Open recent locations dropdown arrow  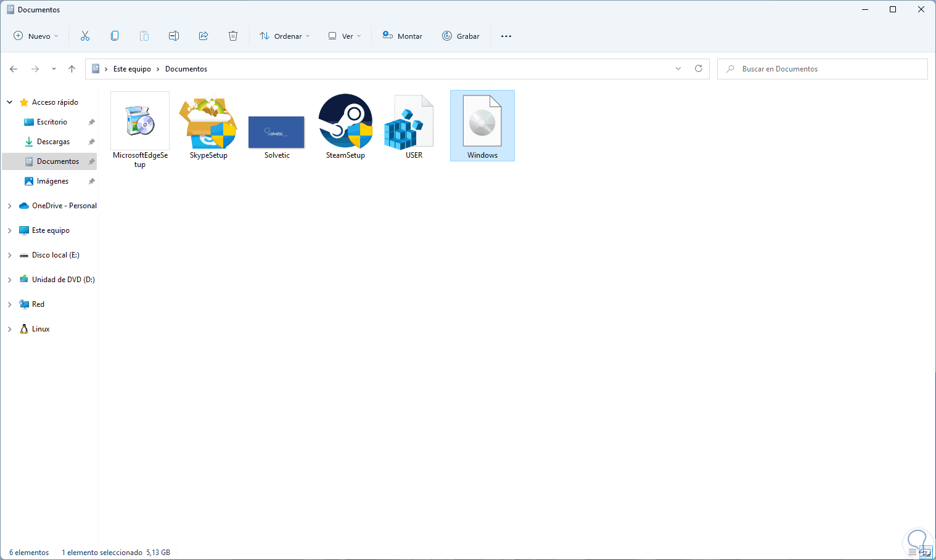tap(54, 69)
